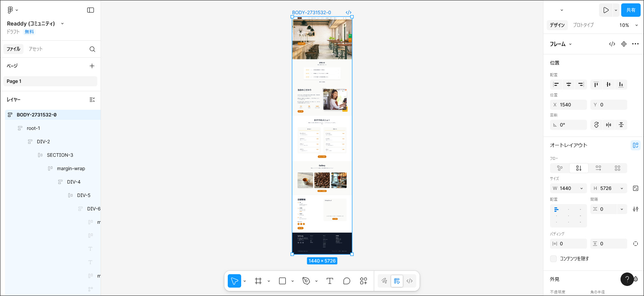Screen dimensions: 644x296
Task: Select the Pen tool
Action: click(x=306, y=281)
